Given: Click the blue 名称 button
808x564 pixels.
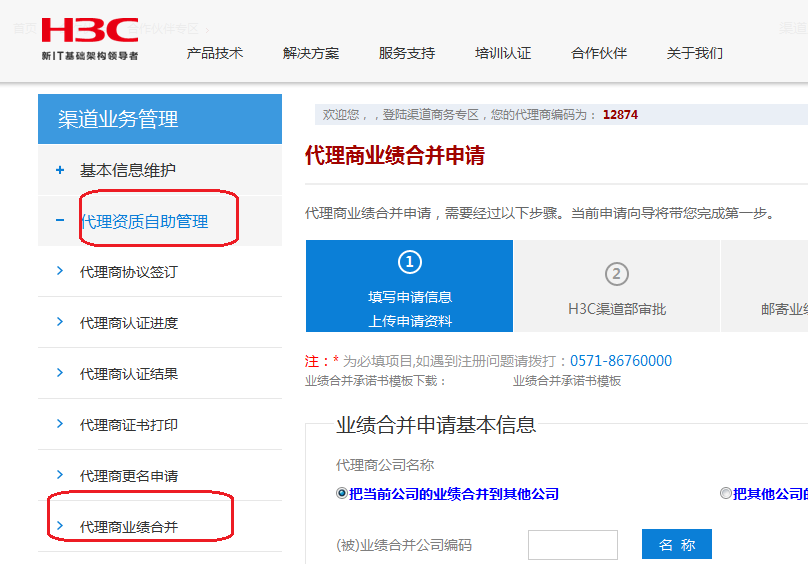Looking at the screenshot, I should click(x=677, y=545).
